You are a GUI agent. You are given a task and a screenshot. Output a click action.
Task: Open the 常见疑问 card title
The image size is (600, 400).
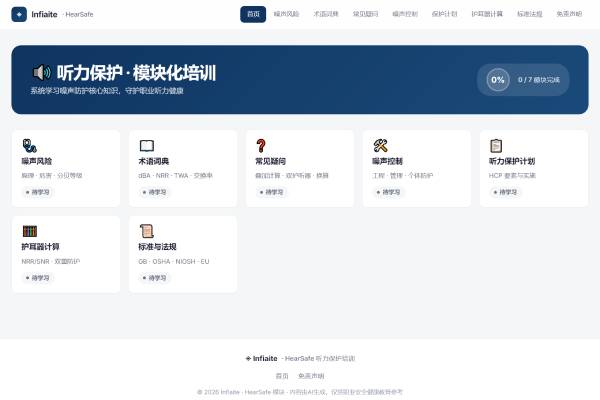(271, 161)
